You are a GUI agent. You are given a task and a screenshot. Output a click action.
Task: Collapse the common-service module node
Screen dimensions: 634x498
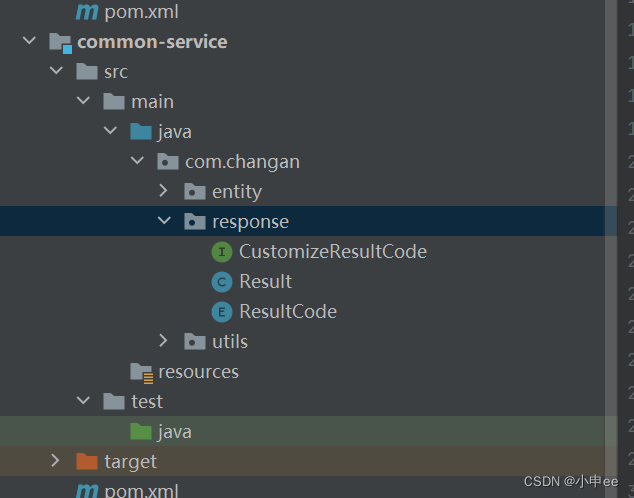pos(29,42)
